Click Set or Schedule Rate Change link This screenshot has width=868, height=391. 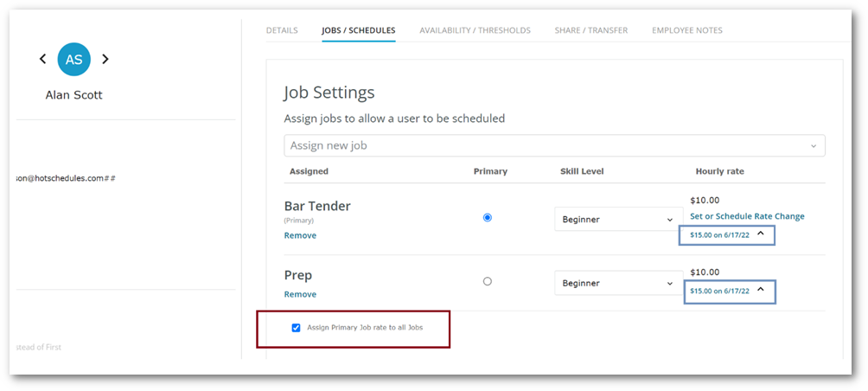pos(747,216)
